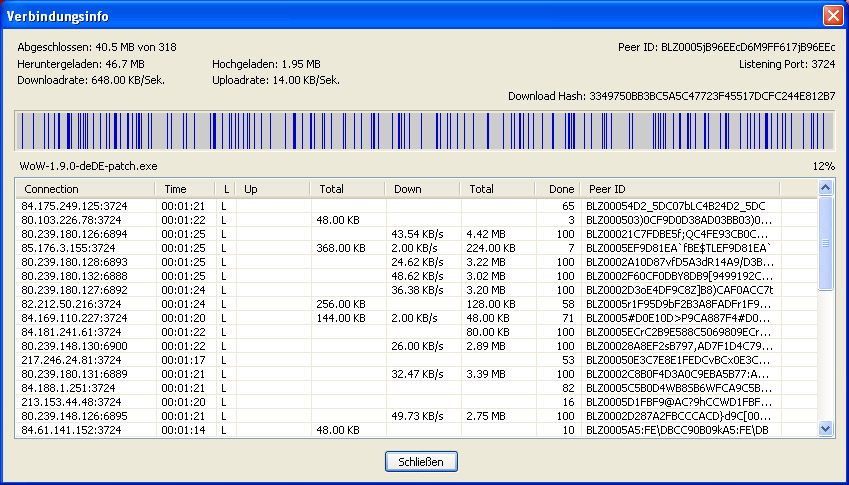Click peer ID BLZ0005EF9D81EA`fBE$TLEF9D81EA`
The width and height of the screenshot is (849, 485).
pyautogui.click(x=679, y=248)
